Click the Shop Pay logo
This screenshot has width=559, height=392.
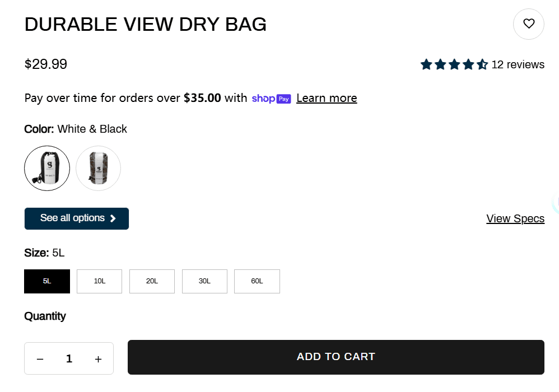point(271,99)
